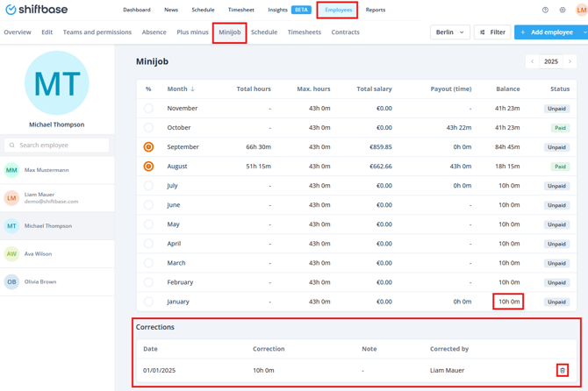Sort by Month column arrow
This screenshot has width=588, height=391.
pyautogui.click(x=193, y=89)
